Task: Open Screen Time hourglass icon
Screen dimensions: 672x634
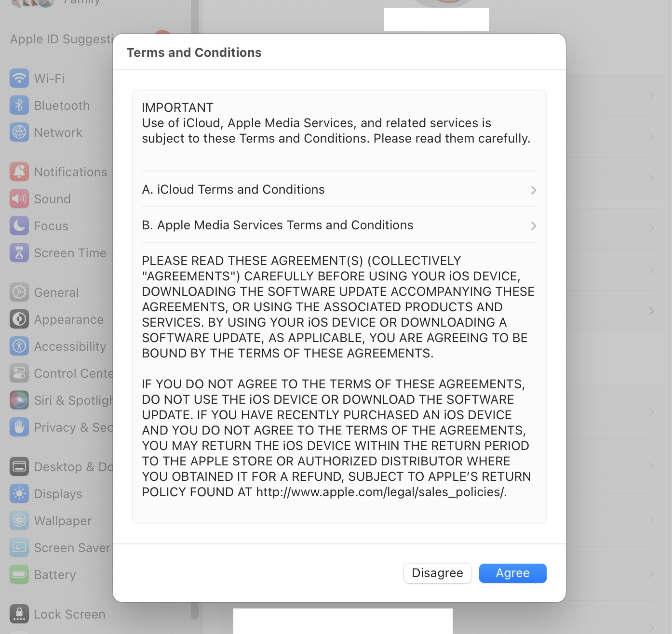Action: pos(19,252)
